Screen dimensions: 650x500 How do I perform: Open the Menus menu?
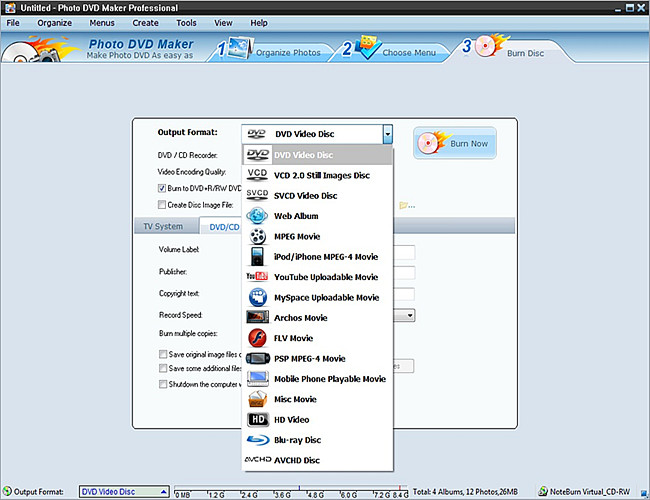click(102, 23)
